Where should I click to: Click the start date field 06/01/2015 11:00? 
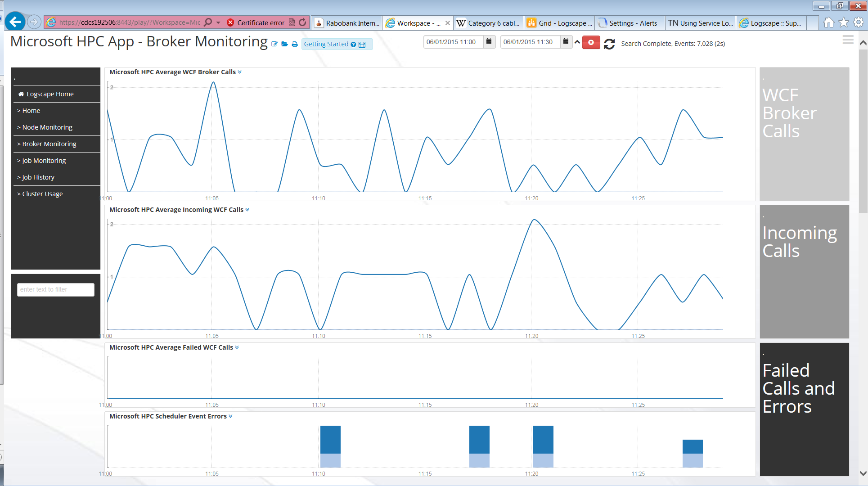[x=452, y=42]
